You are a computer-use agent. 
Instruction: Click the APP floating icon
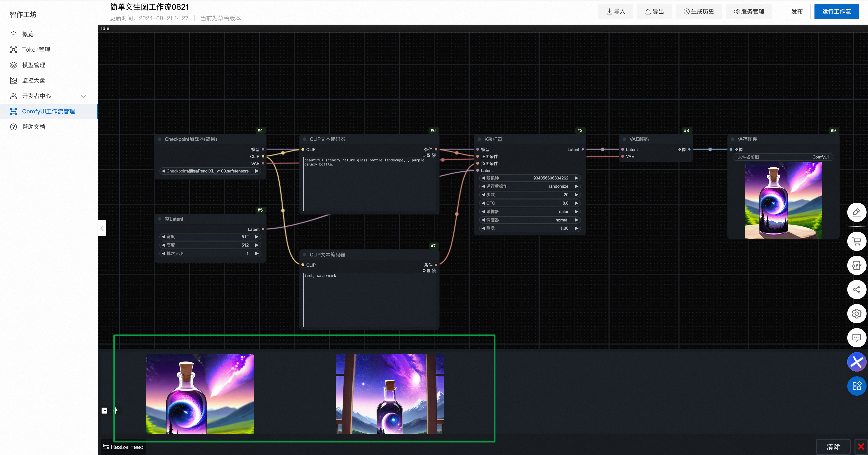[856, 265]
